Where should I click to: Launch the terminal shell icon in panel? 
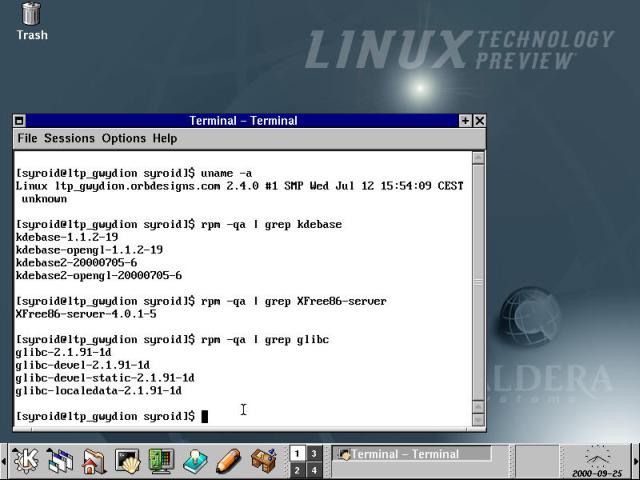tap(128, 461)
